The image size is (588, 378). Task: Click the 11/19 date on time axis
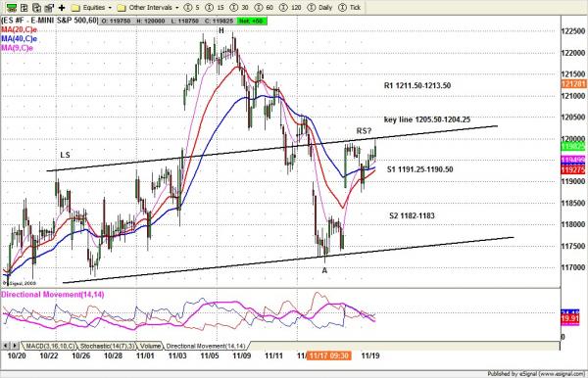(x=370, y=355)
